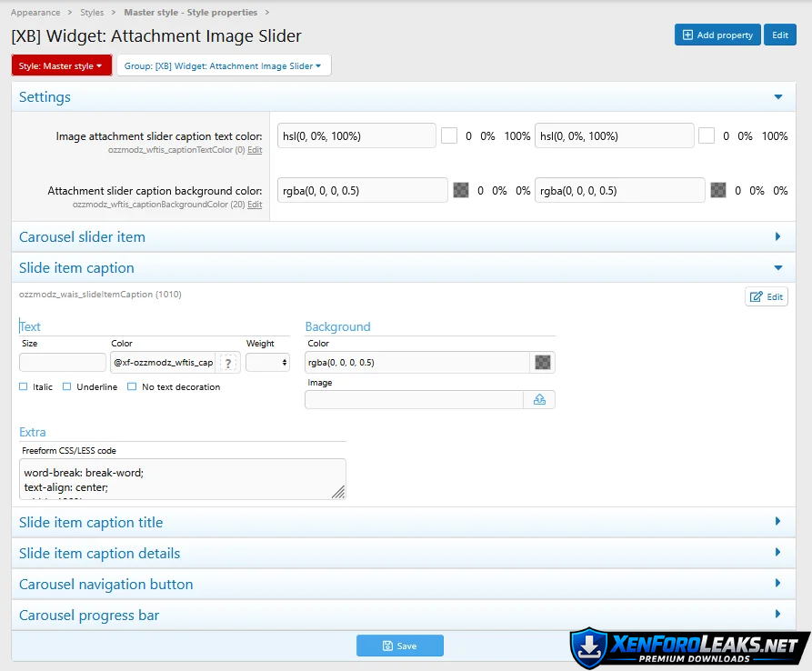Expand the Carousel slider item section

[777, 237]
